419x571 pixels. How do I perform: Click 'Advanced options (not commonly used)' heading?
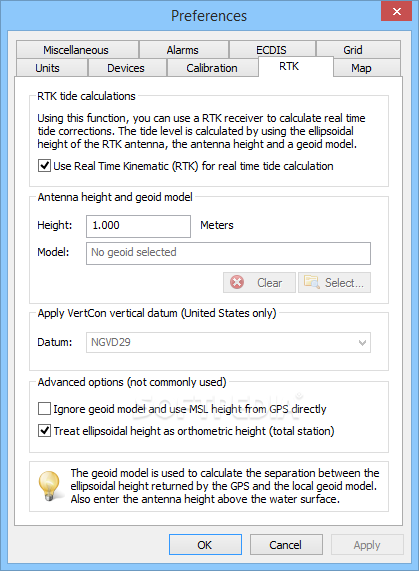click(x=132, y=382)
